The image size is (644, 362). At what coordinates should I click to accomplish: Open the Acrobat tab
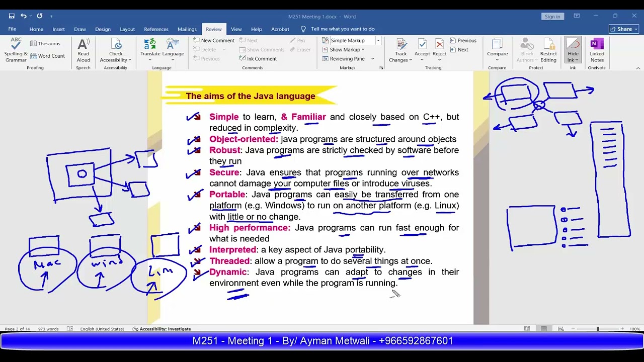(280, 29)
